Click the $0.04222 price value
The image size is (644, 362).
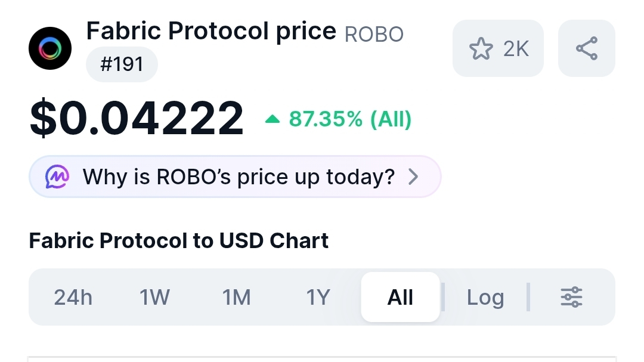pyautogui.click(x=137, y=118)
